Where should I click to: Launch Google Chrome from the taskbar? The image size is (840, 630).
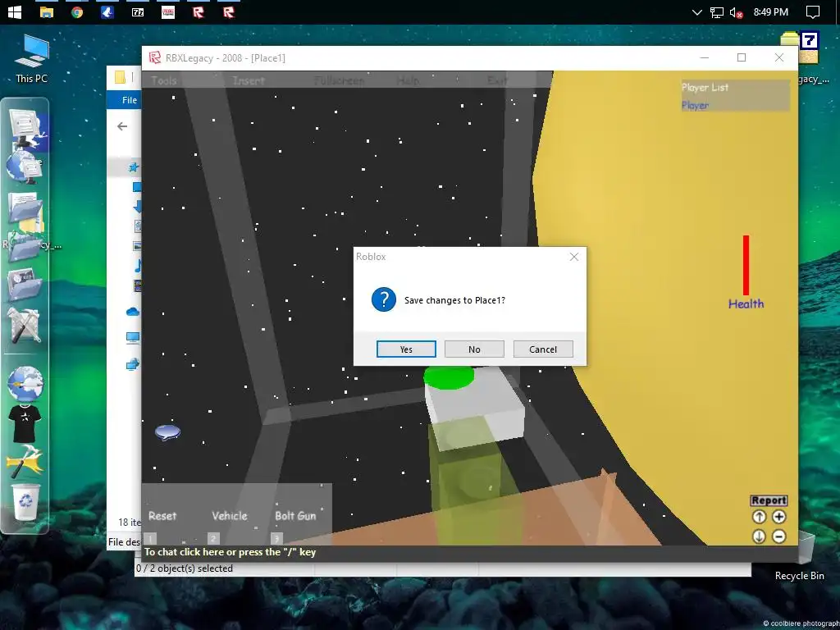(x=77, y=11)
